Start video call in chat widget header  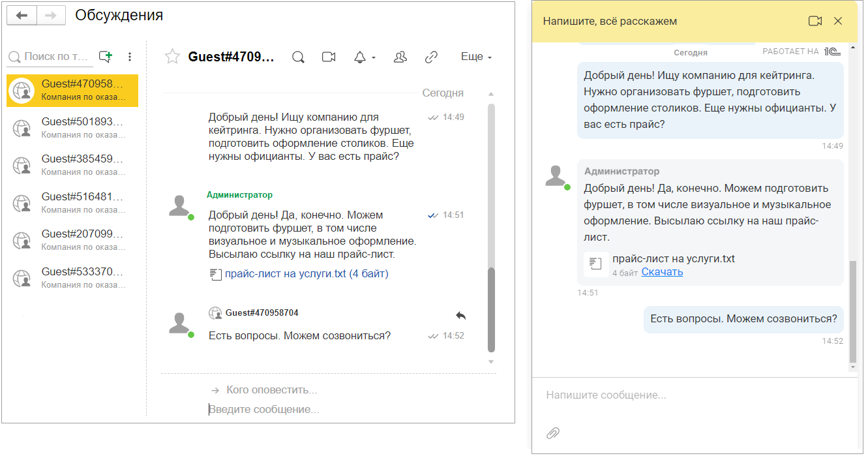click(815, 22)
